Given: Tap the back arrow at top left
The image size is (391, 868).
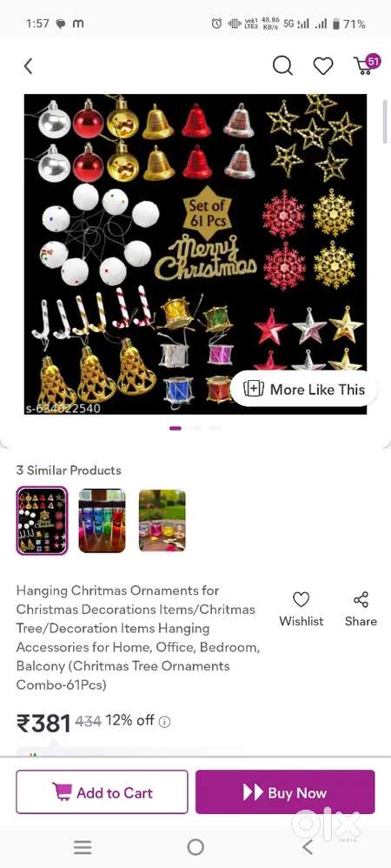Looking at the screenshot, I should pos(28,66).
